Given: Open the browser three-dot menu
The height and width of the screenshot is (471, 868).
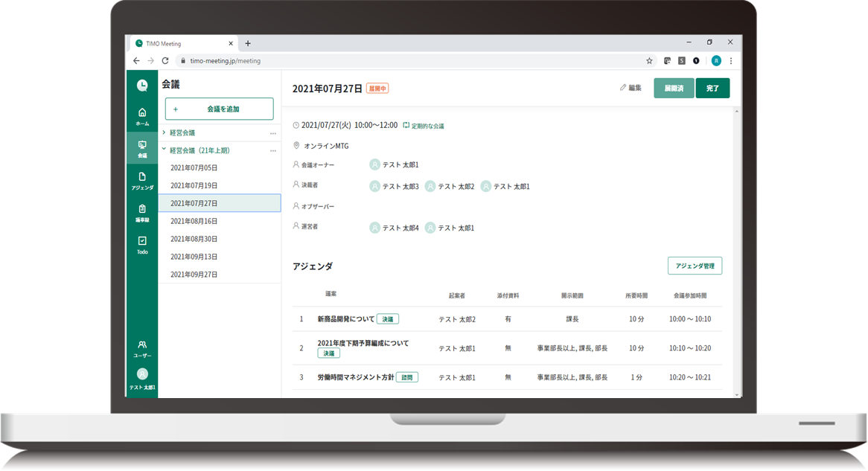Looking at the screenshot, I should click(x=731, y=61).
